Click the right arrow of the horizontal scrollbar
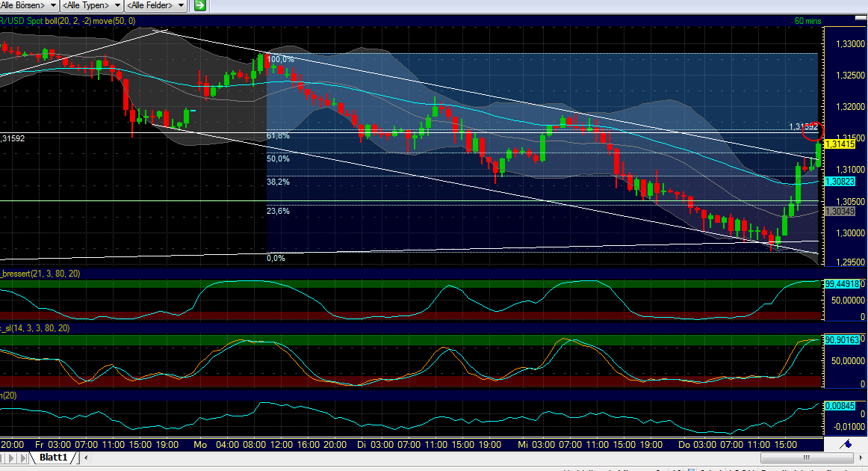Viewport: 868px width, 471px height. 861,458
